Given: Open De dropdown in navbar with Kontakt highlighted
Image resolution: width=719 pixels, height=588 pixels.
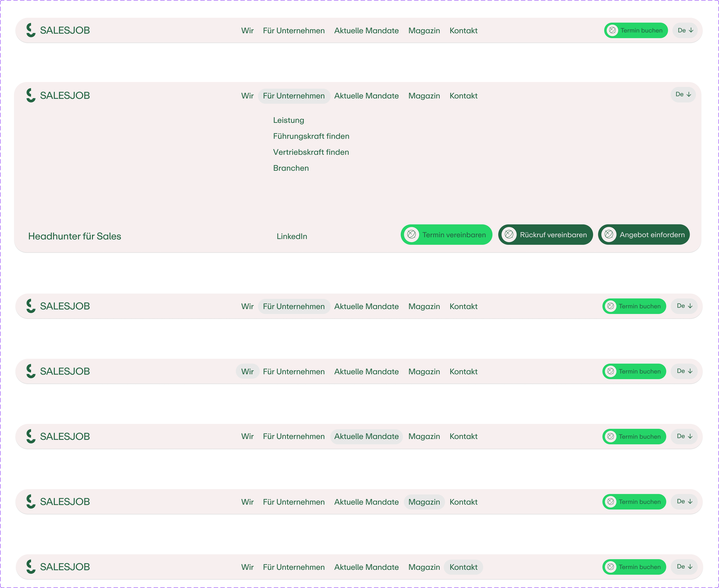Looking at the screenshot, I should [x=684, y=567].
